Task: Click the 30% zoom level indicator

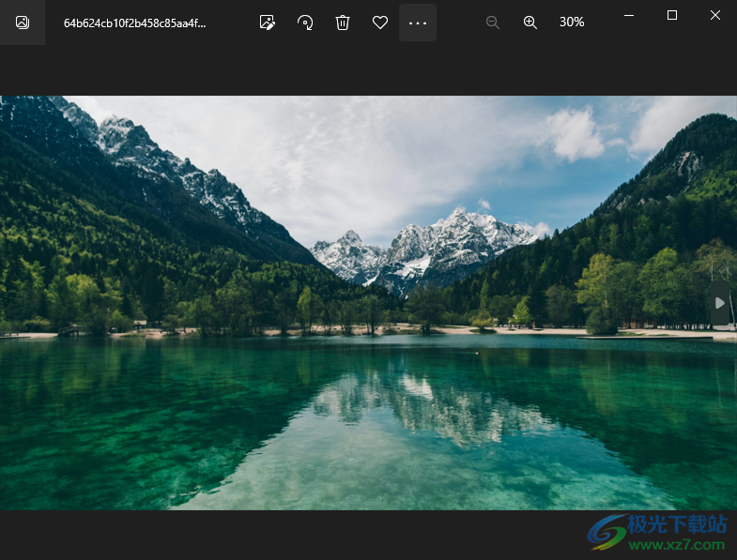Action: (x=572, y=22)
